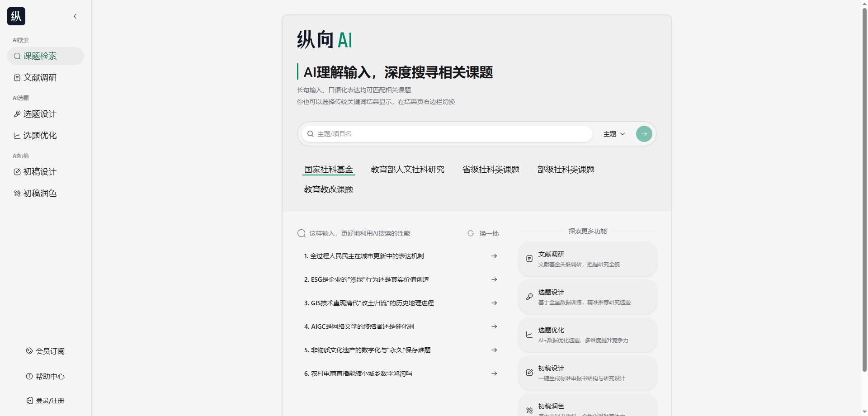This screenshot has width=868, height=416.
Task: Click the key icon beside sidebar 选题设计
Action: (17, 114)
